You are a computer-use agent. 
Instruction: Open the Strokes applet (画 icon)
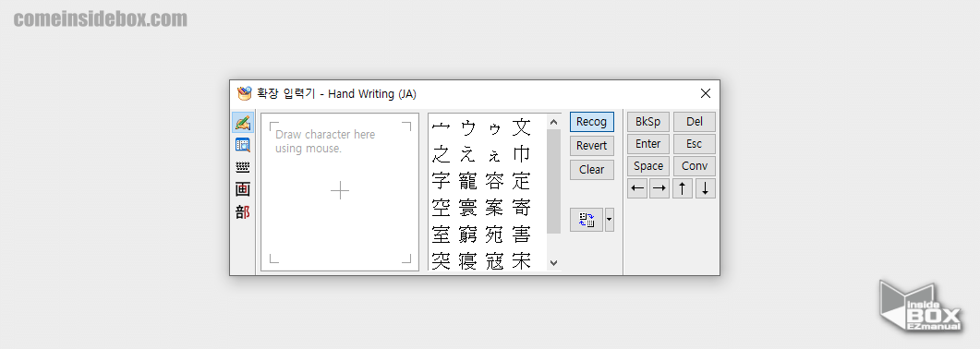point(243,189)
